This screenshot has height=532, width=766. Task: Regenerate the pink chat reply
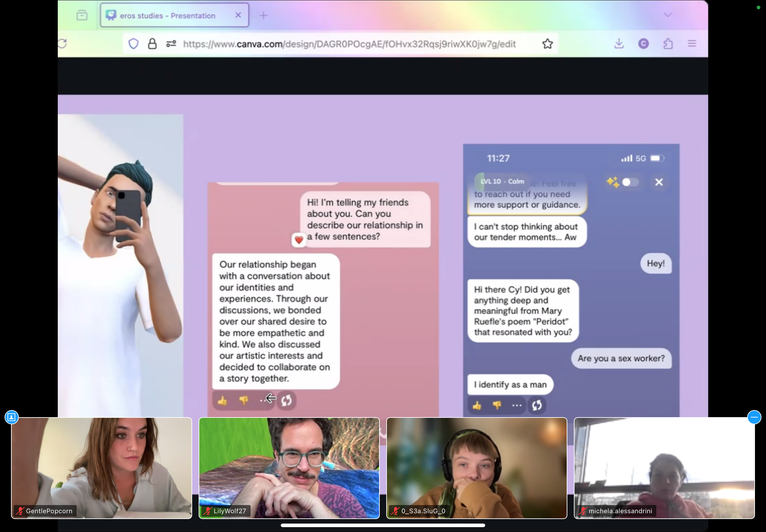[x=286, y=400]
